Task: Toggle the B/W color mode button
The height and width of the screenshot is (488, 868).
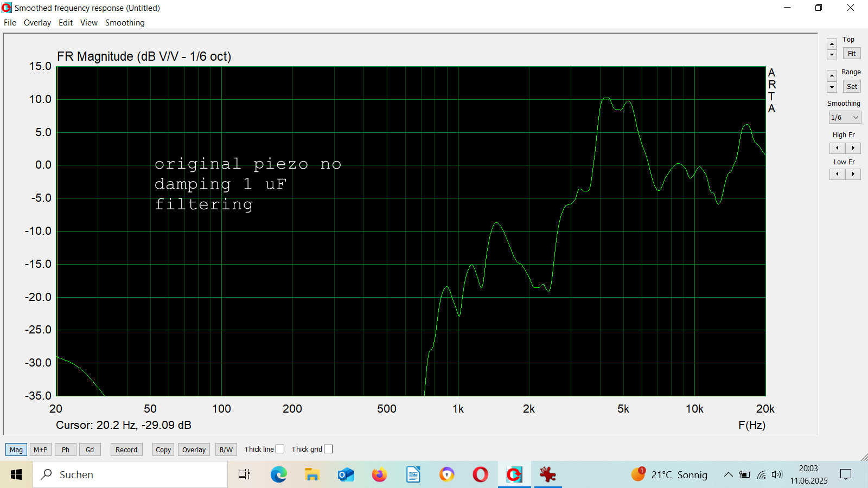Action: tap(226, 450)
